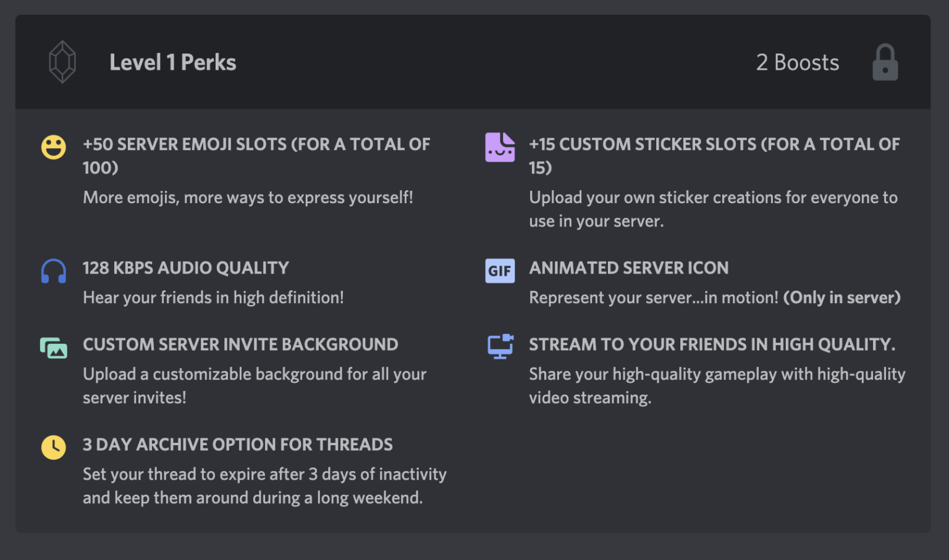Click the headphones icon for audio quality
Screen dimensions: 949x560
(53, 270)
